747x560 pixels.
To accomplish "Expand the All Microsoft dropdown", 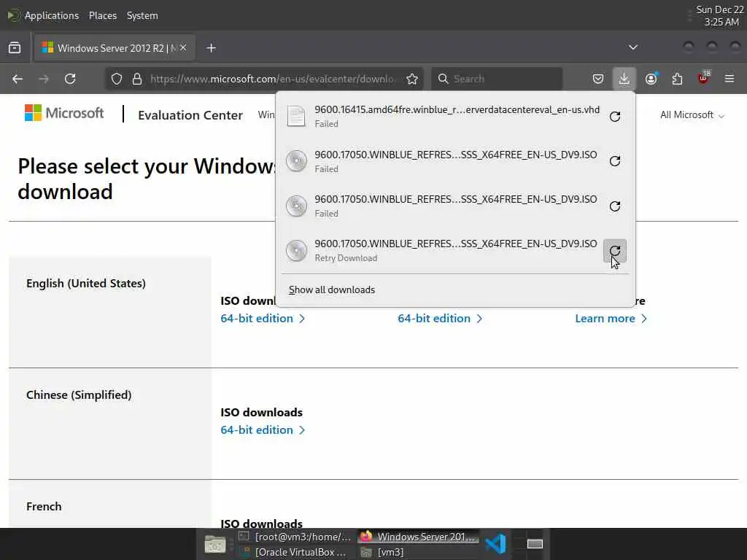I will click(x=692, y=114).
